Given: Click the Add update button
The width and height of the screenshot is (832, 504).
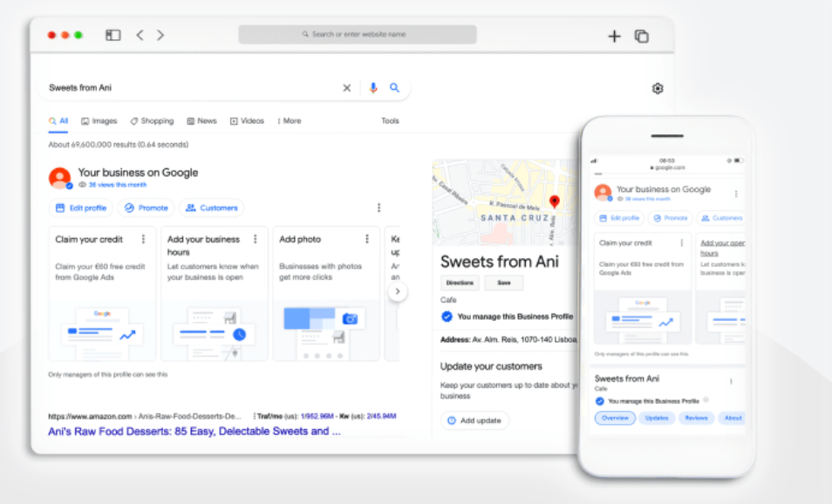Looking at the screenshot, I should (474, 420).
